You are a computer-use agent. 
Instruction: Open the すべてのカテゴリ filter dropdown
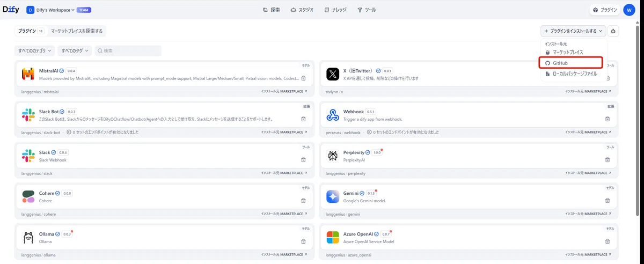tap(34, 50)
